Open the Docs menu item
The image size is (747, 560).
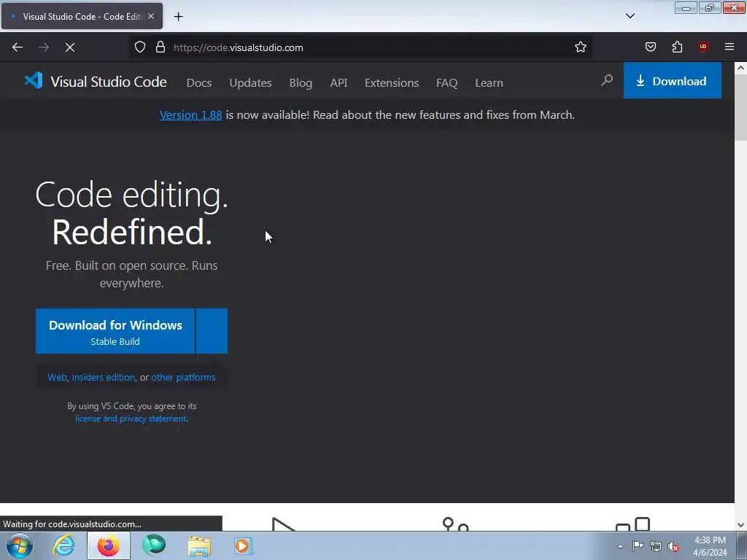point(199,83)
